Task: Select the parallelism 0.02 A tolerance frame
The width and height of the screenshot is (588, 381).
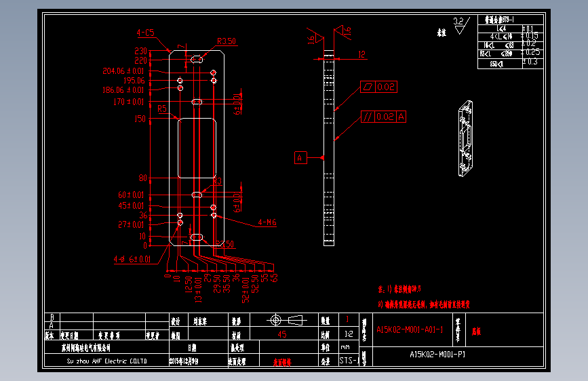Action: [383, 117]
